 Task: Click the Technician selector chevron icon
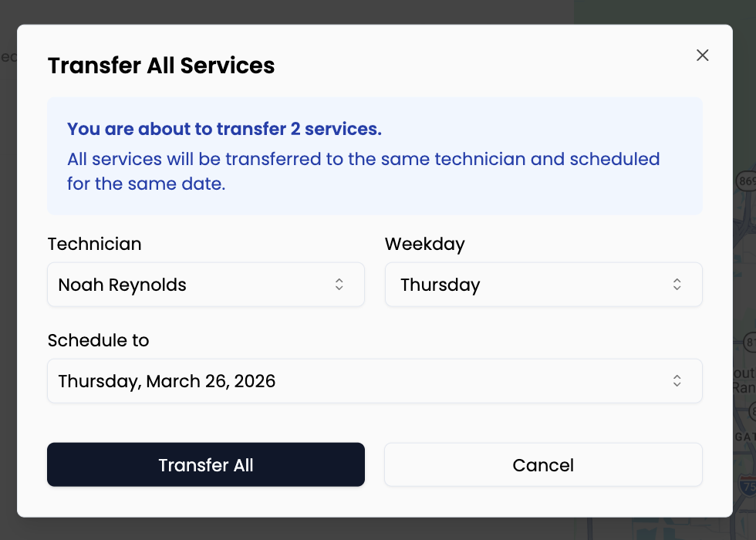coord(339,284)
